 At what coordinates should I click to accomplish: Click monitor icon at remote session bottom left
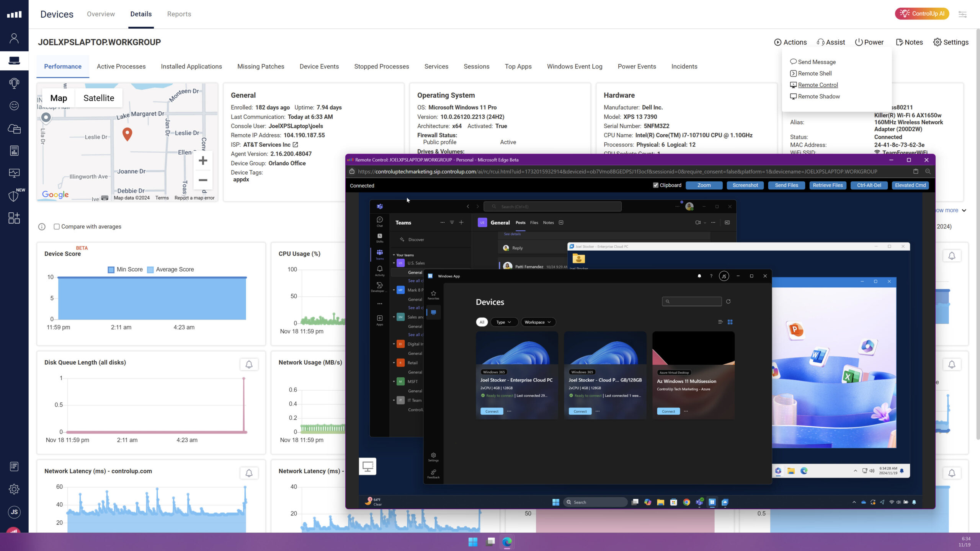pos(367,466)
